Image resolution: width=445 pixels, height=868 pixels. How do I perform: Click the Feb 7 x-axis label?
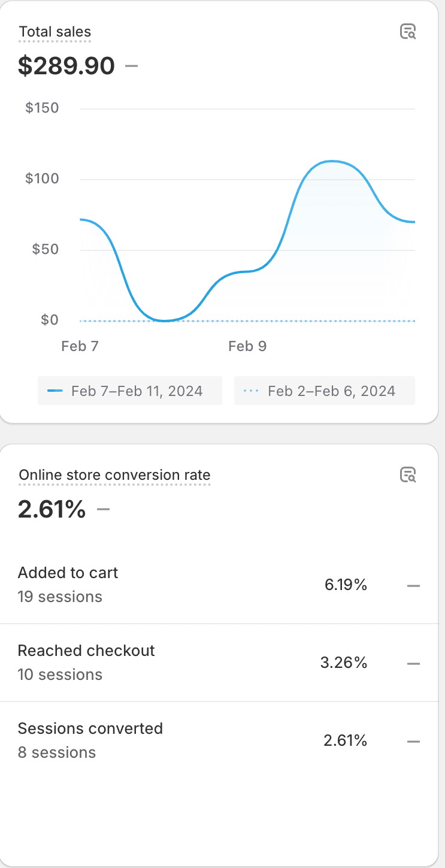tap(80, 347)
